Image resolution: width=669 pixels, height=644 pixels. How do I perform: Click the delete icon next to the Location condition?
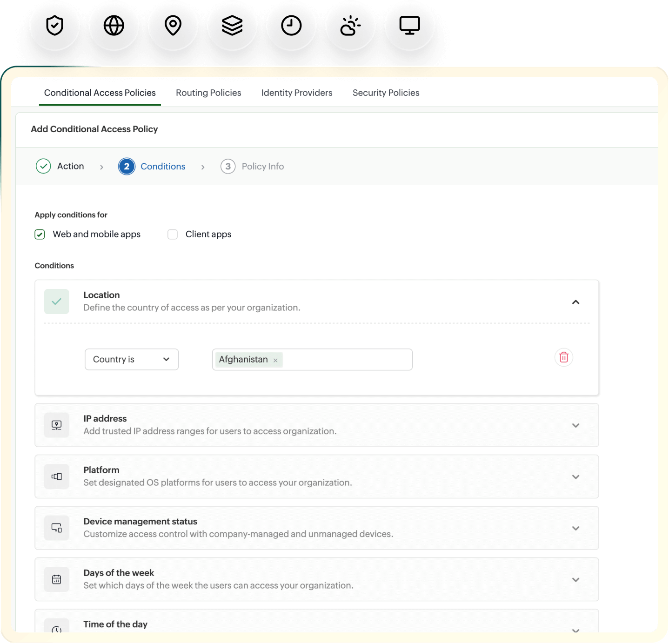point(564,357)
